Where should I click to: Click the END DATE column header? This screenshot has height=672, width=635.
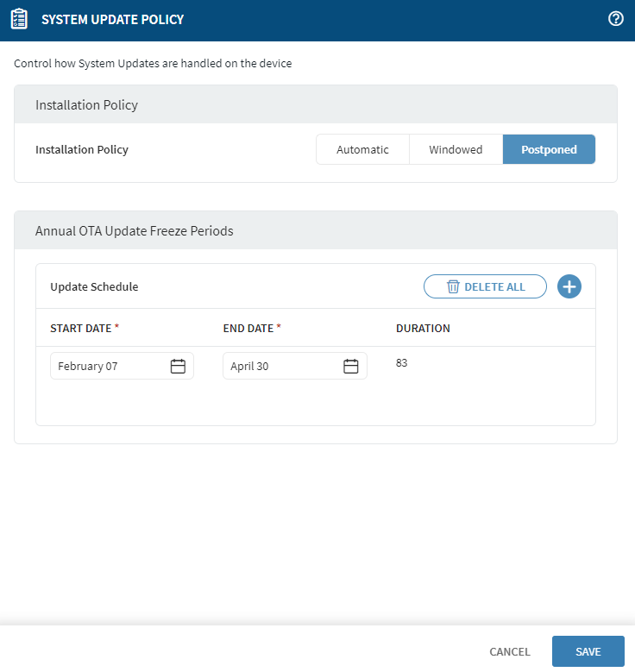coord(248,329)
